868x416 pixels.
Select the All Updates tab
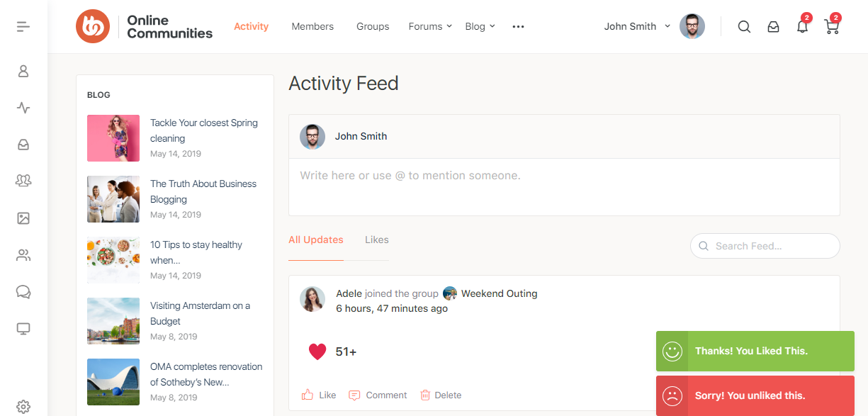(316, 240)
